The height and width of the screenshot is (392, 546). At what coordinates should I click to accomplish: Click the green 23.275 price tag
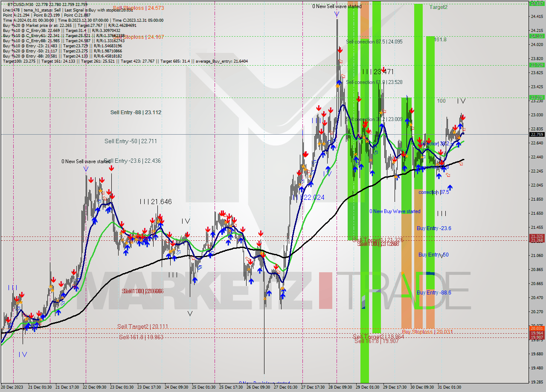click(x=537, y=98)
